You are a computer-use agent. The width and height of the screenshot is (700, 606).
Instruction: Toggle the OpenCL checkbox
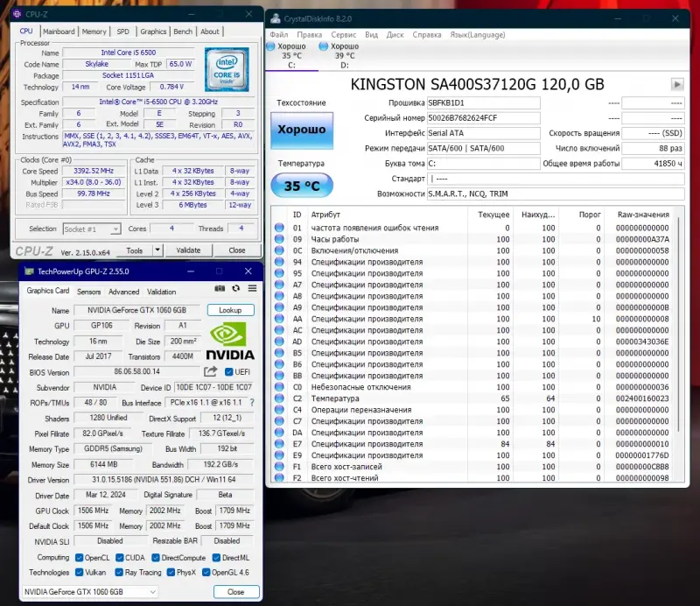coord(79,558)
